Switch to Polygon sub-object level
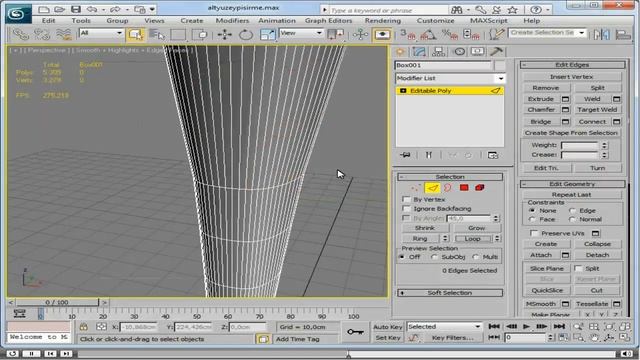The image size is (640, 360). point(464,188)
